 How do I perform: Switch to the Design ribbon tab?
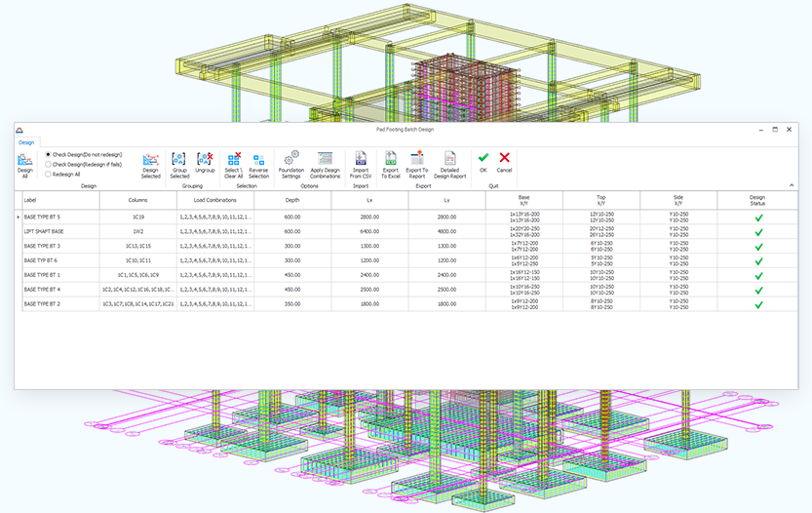coord(26,142)
